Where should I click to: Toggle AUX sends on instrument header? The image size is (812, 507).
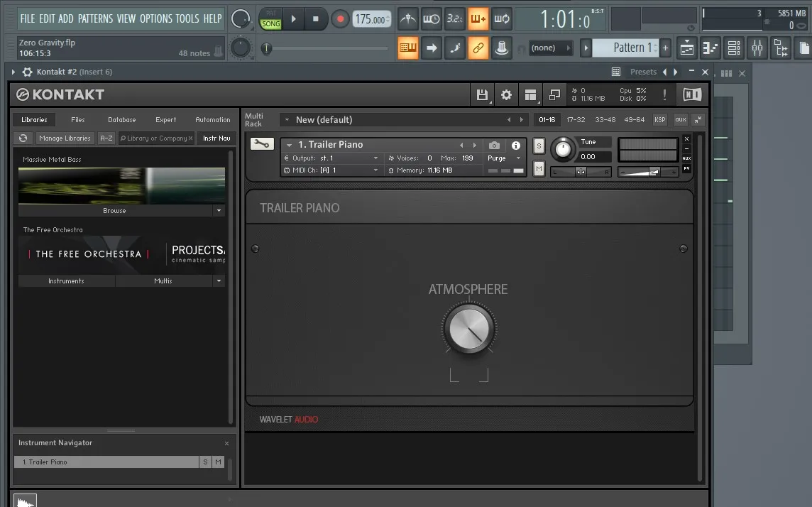point(686,158)
